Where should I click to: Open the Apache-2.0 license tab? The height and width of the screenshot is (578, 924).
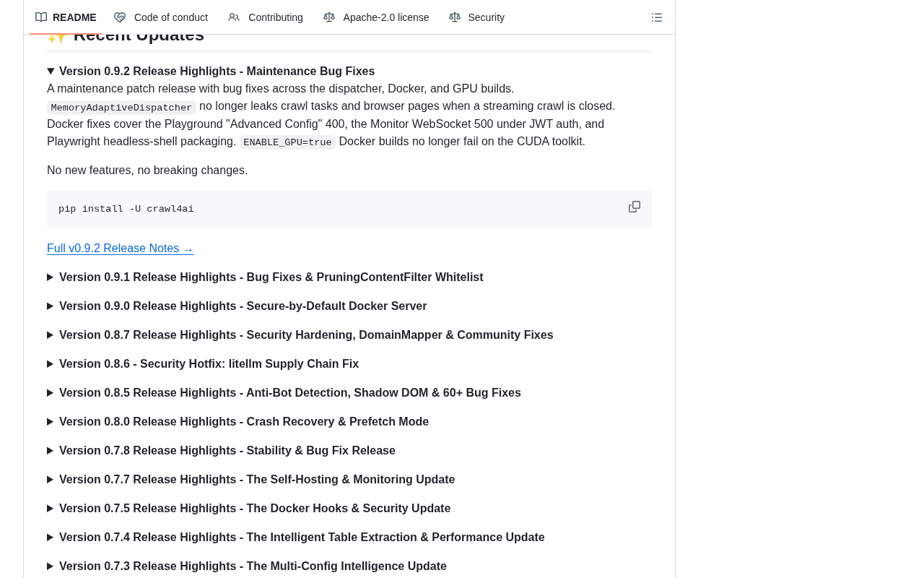click(x=376, y=17)
